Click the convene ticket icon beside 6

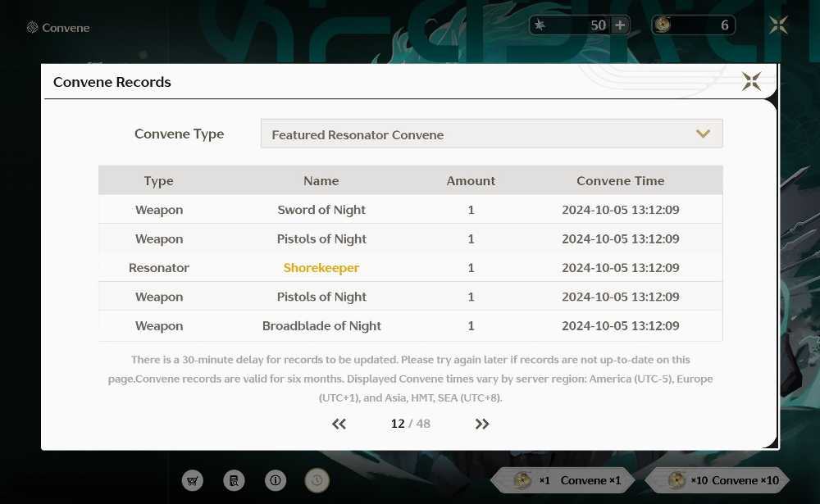coord(663,25)
